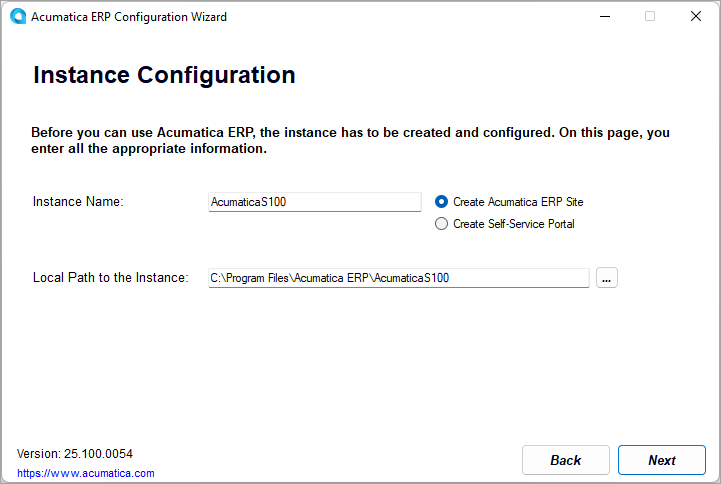
Task: Open the www.acumatica.com link
Action: (86, 473)
